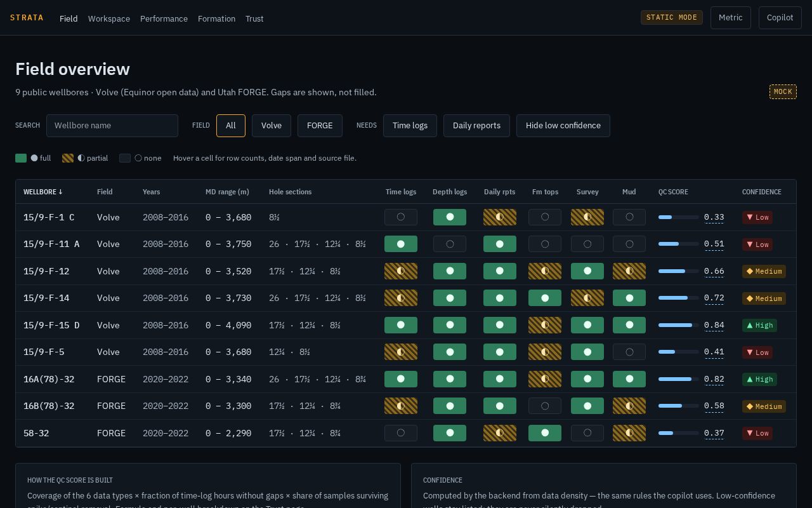The height and width of the screenshot is (508, 812).
Task: Switch to the Performance tab
Action: (164, 18)
